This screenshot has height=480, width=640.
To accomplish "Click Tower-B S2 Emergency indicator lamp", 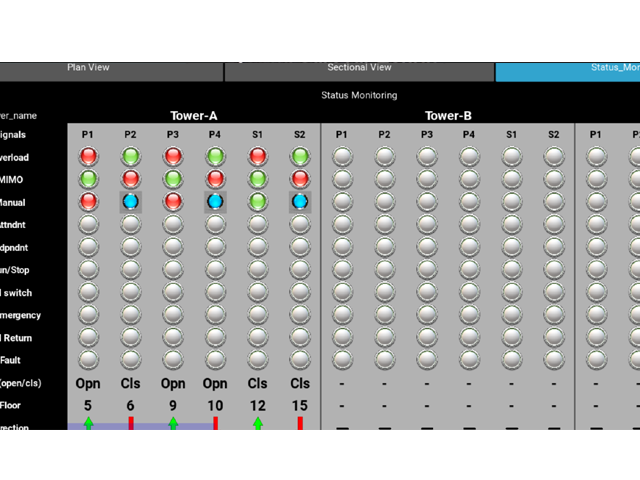I will pos(553,314).
